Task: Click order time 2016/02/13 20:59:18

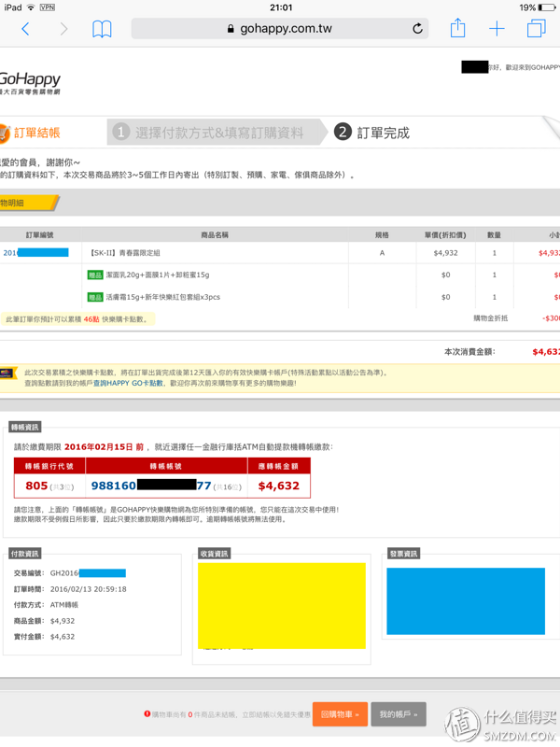Action: click(x=89, y=589)
